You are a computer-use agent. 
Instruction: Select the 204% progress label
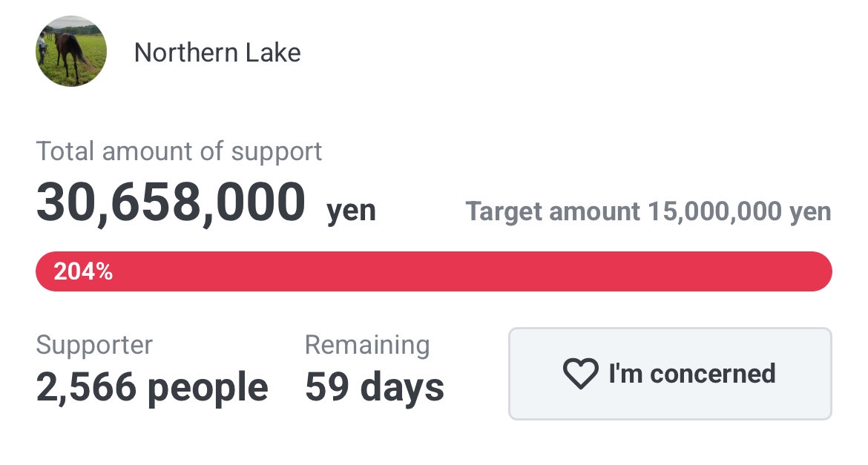click(83, 271)
